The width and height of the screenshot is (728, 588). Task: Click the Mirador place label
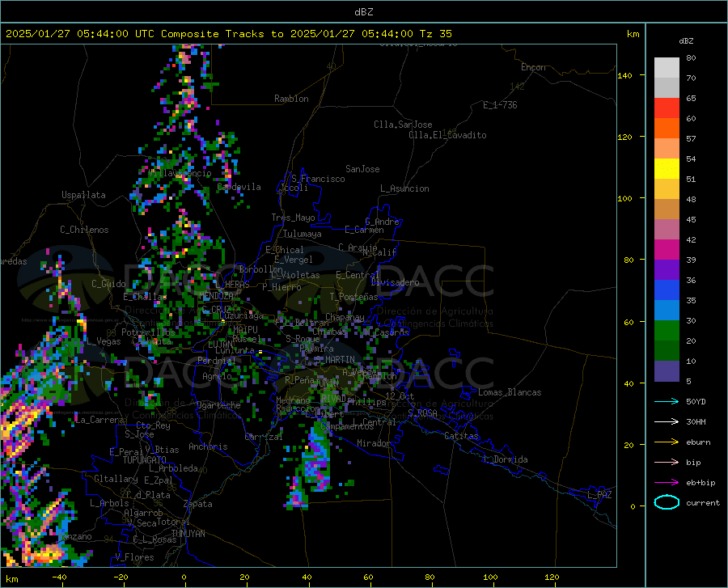373,443
